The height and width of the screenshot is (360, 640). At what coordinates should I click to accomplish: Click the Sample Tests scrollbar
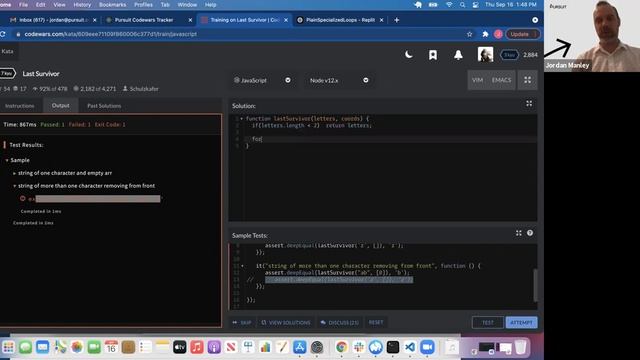click(x=535, y=284)
